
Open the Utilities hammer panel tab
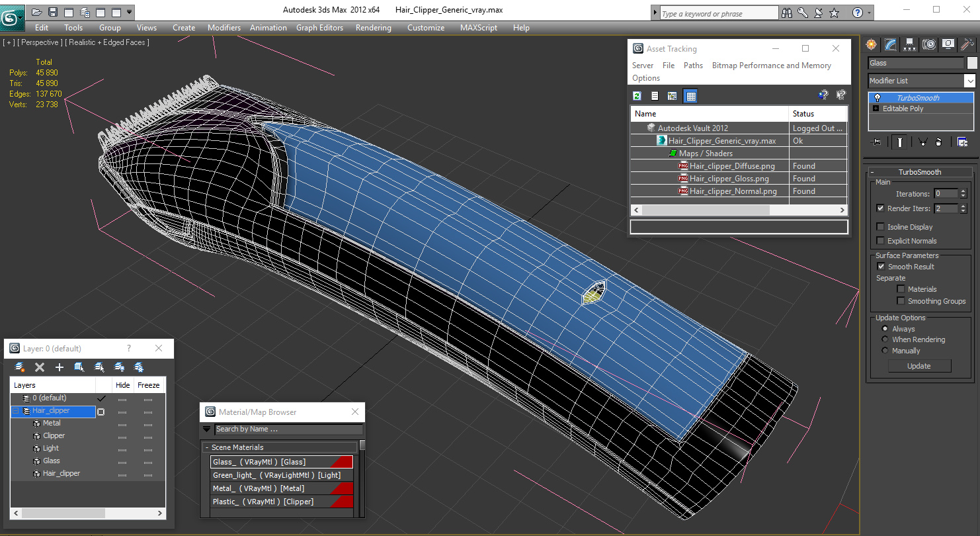967,44
